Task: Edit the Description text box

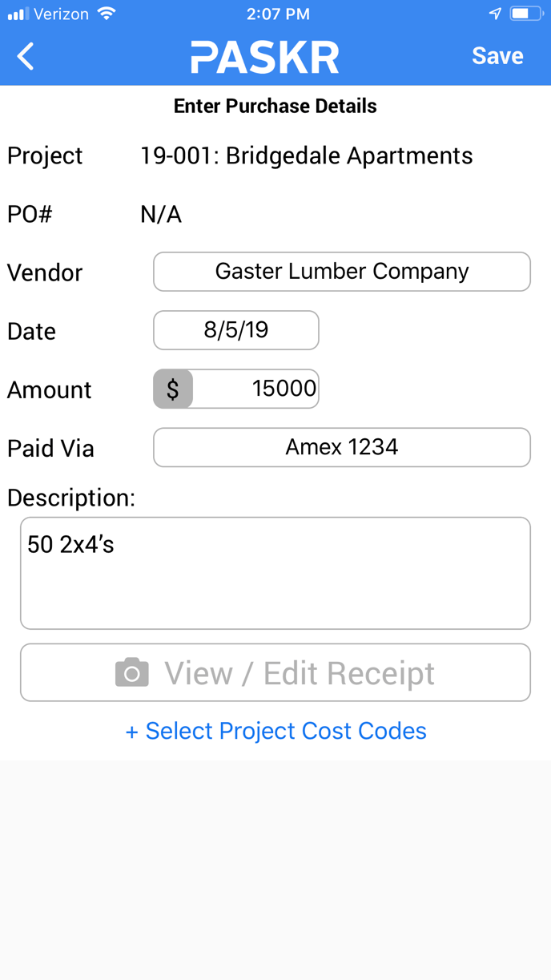Action: click(275, 573)
